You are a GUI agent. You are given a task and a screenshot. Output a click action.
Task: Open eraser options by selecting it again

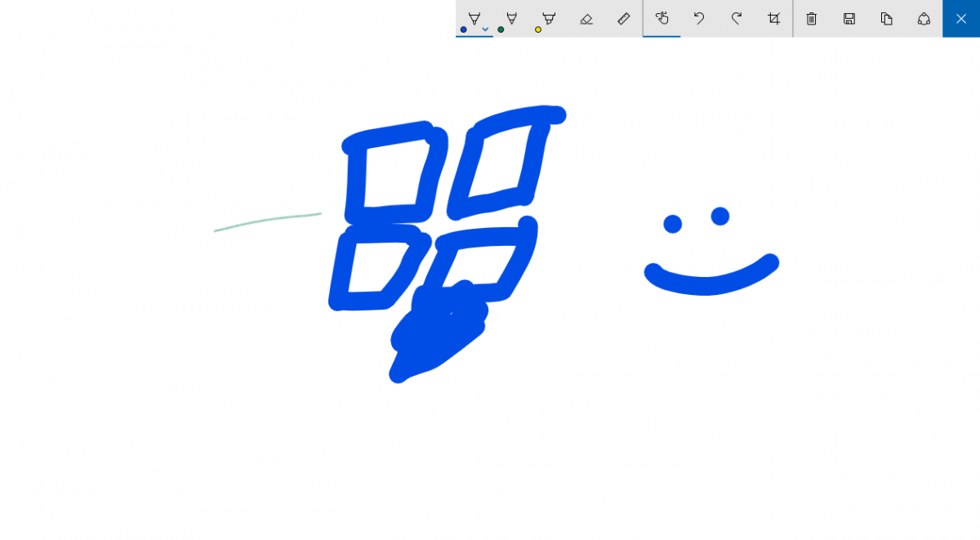pyautogui.click(x=586, y=18)
